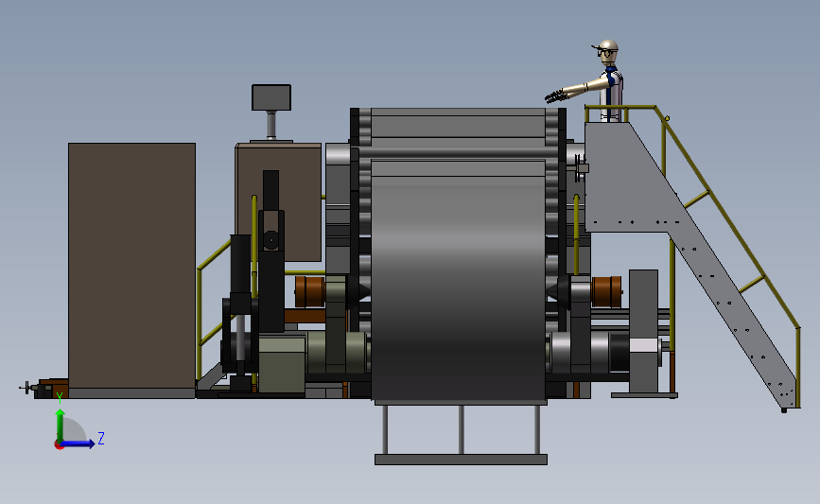Select the right black cone chuck
The image size is (820, 504).
(559, 291)
